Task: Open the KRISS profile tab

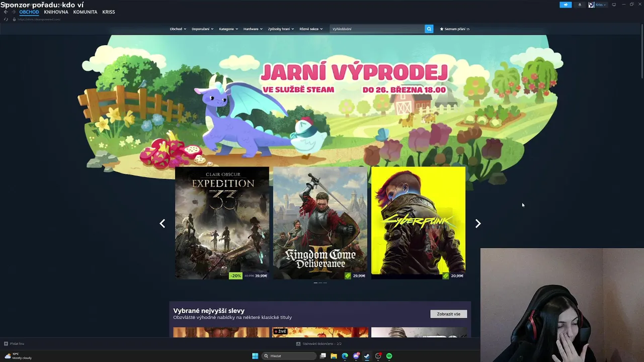Action: (109, 12)
